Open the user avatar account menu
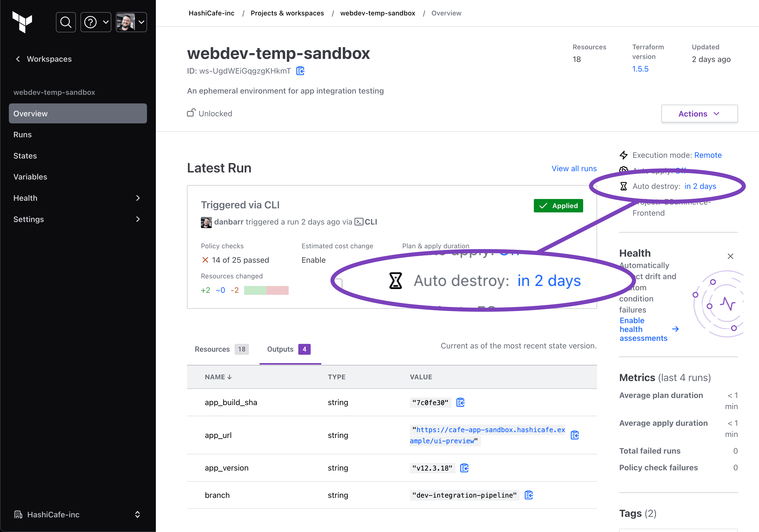This screenshot has width=759, height=532. [x=131, y=22]
